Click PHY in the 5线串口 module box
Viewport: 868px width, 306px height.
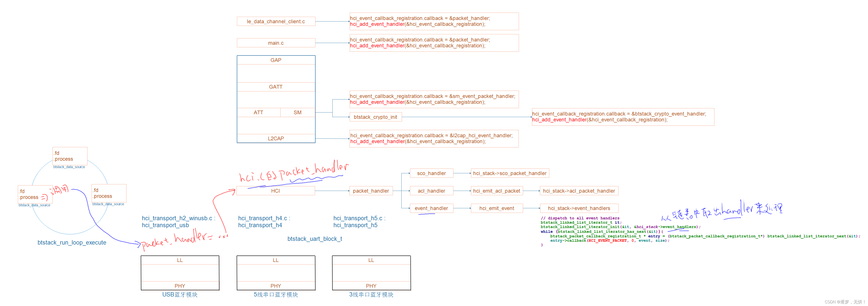276,286
